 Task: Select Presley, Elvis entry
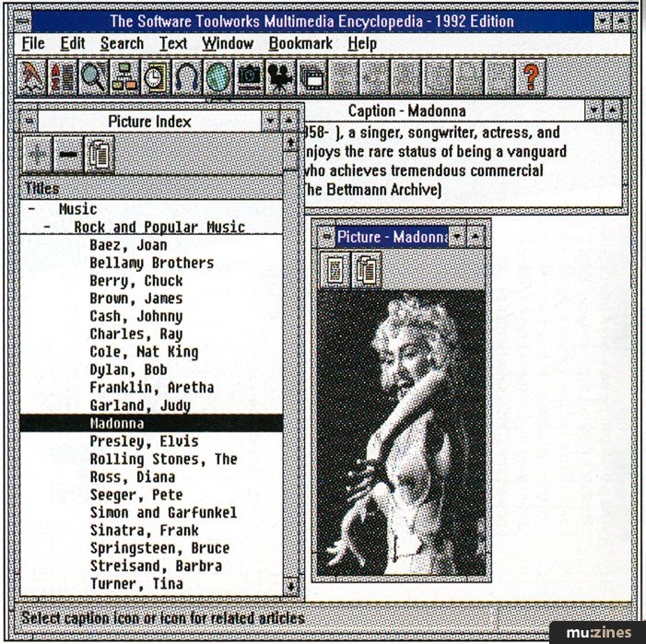[x=144, y=441]
